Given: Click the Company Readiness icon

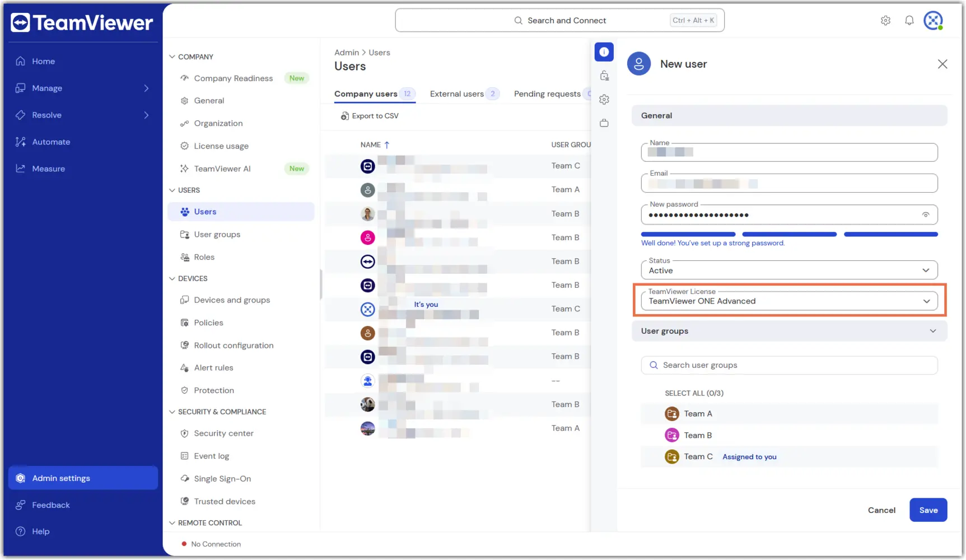Looking at the screenshot, I should coord(184,78).
